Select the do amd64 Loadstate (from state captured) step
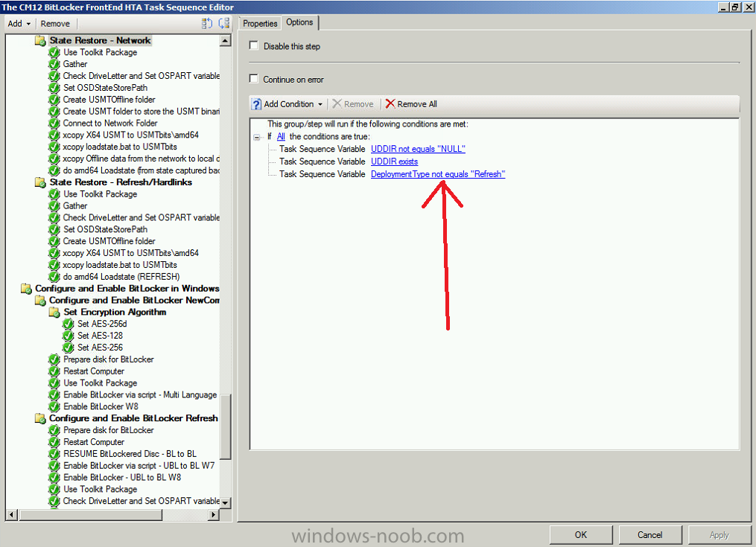The image size is (756, 547). (x=141, y=170)
